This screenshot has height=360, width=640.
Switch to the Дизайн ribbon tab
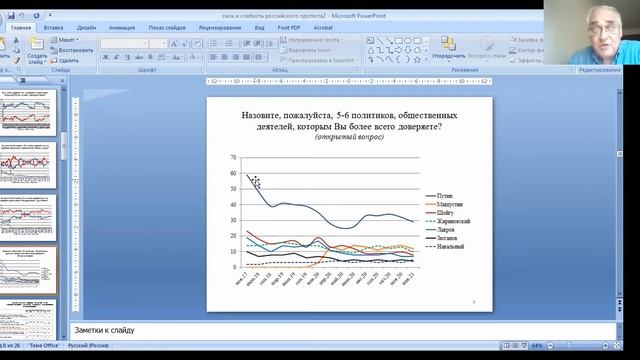(87, 28)
